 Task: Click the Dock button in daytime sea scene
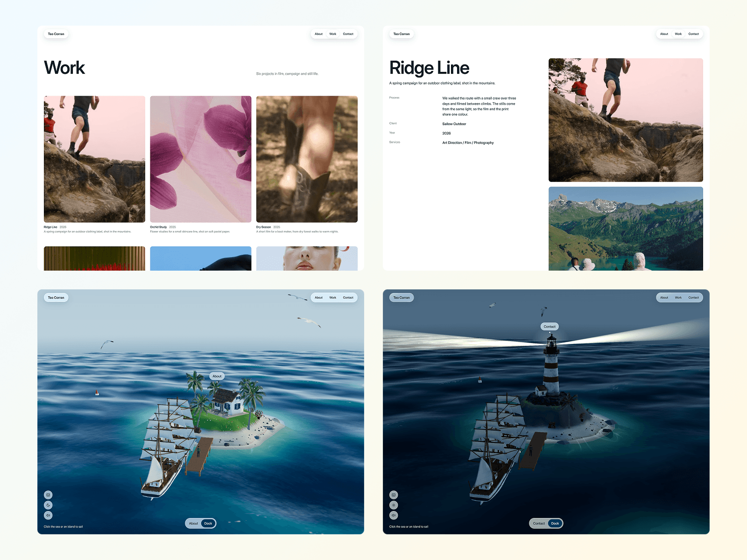(208, 523)
